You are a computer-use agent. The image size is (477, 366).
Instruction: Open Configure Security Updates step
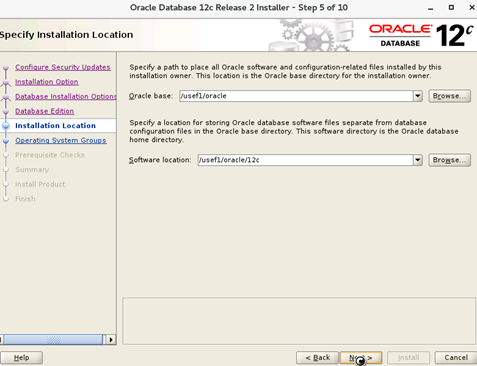(63, 67)
